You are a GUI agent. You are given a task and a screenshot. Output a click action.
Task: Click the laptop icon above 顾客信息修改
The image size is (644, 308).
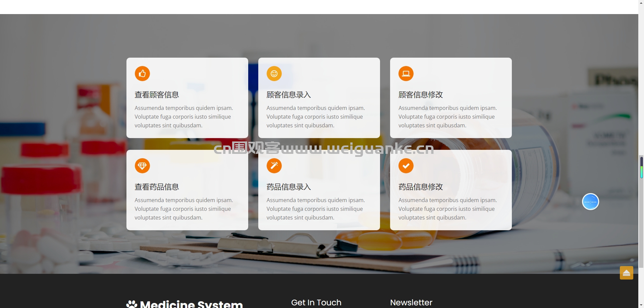(x=406, y=73)
